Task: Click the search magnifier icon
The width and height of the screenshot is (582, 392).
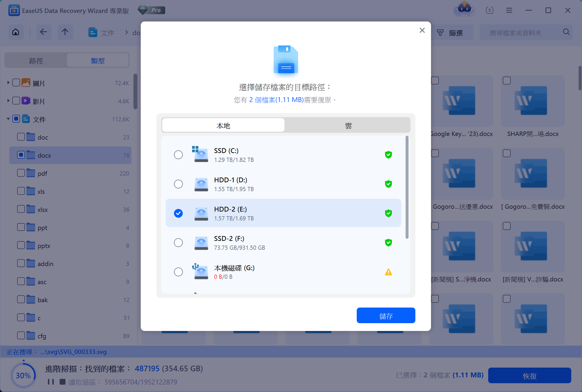Action: [x=566, y=32]
